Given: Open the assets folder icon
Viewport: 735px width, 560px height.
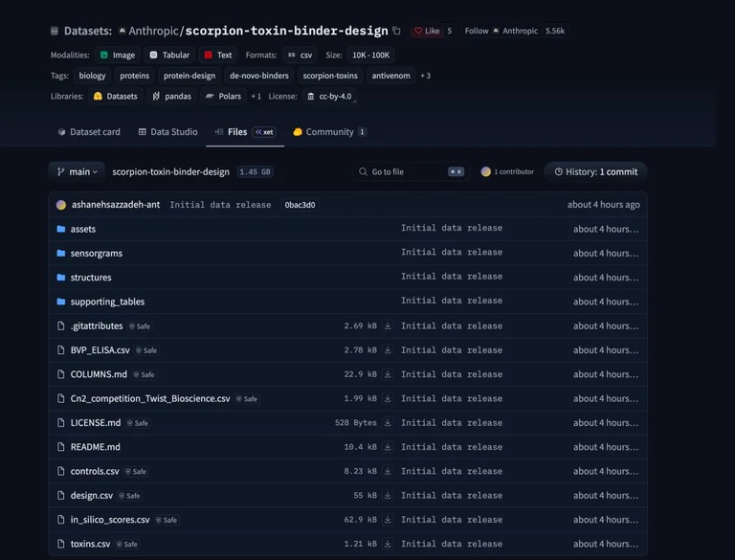Looking at the screenshot, I should pos(61,229).
